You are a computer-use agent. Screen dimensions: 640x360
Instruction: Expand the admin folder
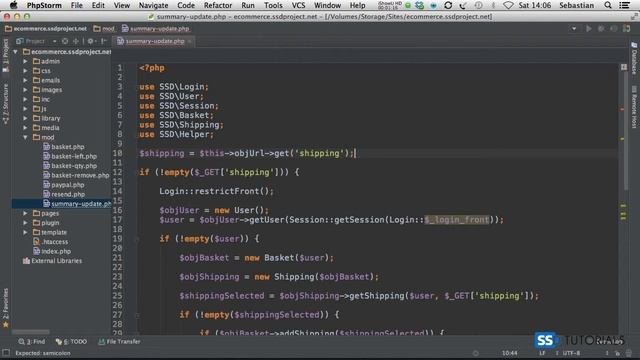[25, 61]
